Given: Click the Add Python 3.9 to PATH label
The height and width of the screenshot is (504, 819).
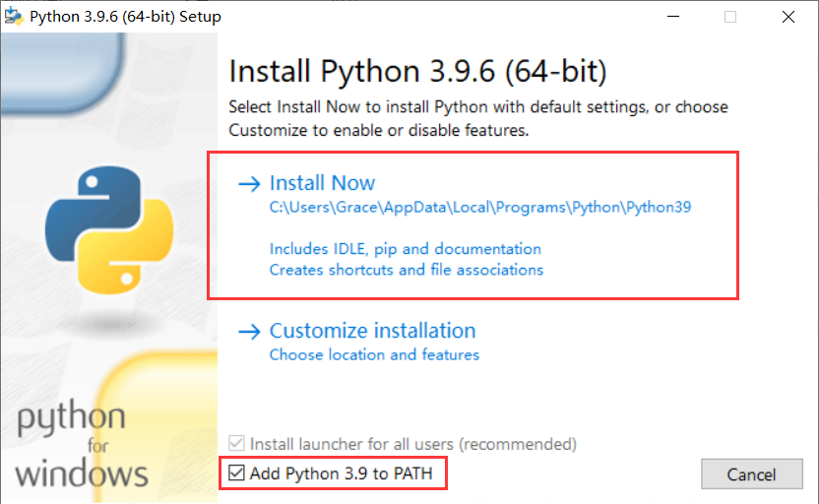Looking at the screenshot, I should click(341, 473).
